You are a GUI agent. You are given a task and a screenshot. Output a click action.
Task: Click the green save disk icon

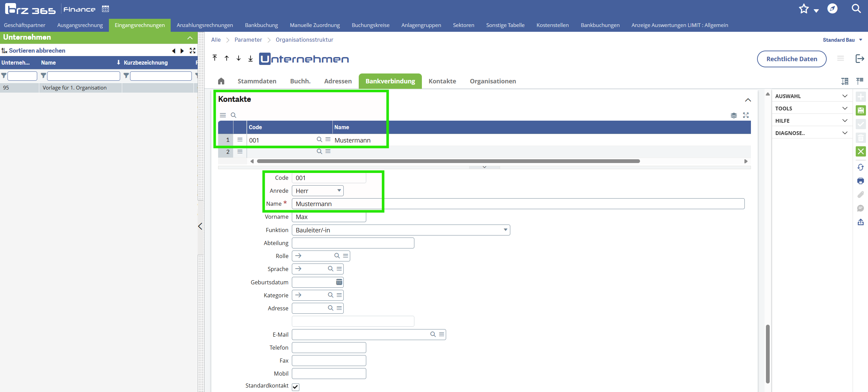(x=860, y=110)
